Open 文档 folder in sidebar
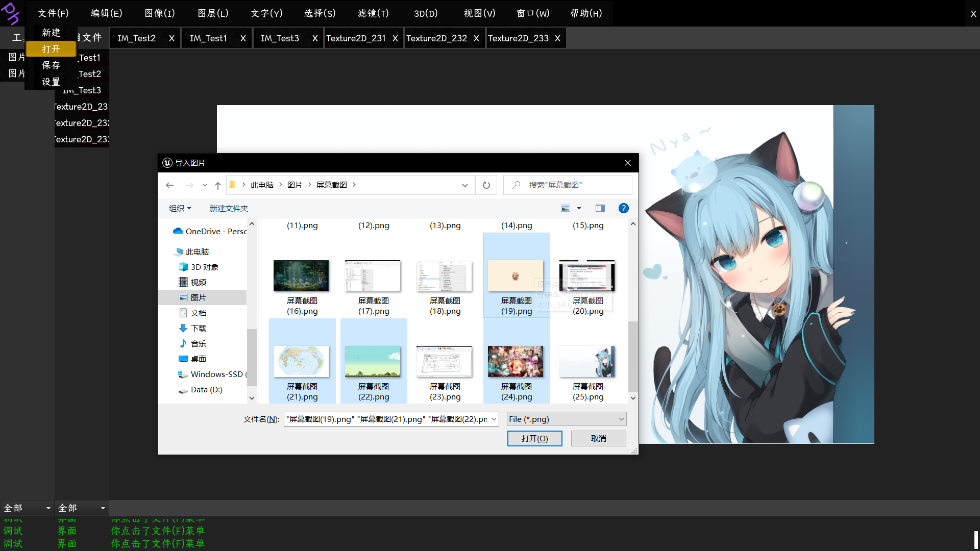Viewport: 980px width, 551px height. coord(192,313)
